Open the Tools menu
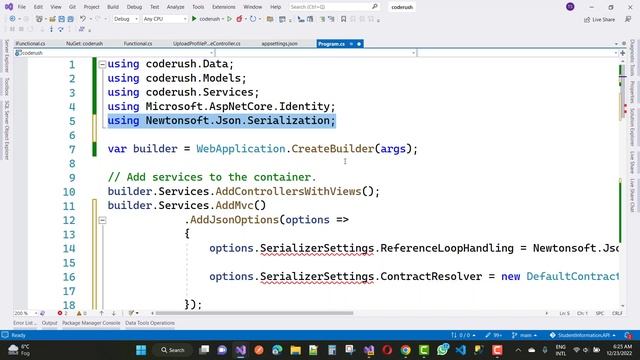The image size is (640, 360). point(198,7)
